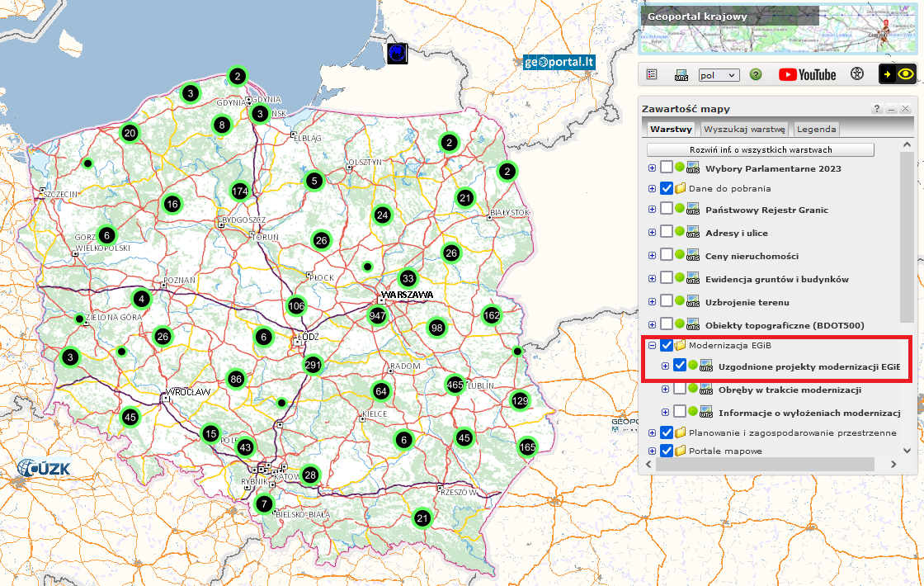Screen dimensions: 924x586
Task: Collapse the Modernizacja EGiB folder
Action: pyautogui.click(x=652, y=346)
